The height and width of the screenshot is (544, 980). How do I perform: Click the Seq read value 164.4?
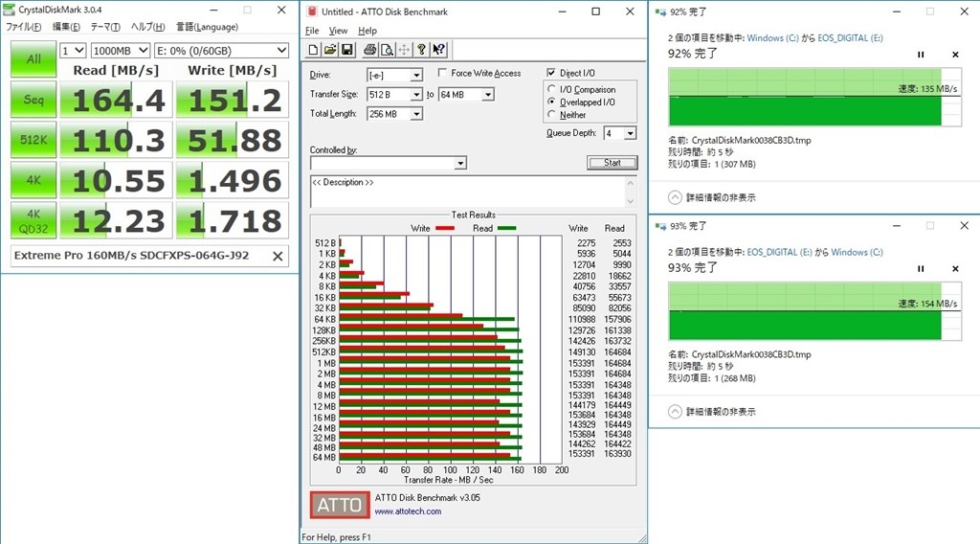click(116, 100)
